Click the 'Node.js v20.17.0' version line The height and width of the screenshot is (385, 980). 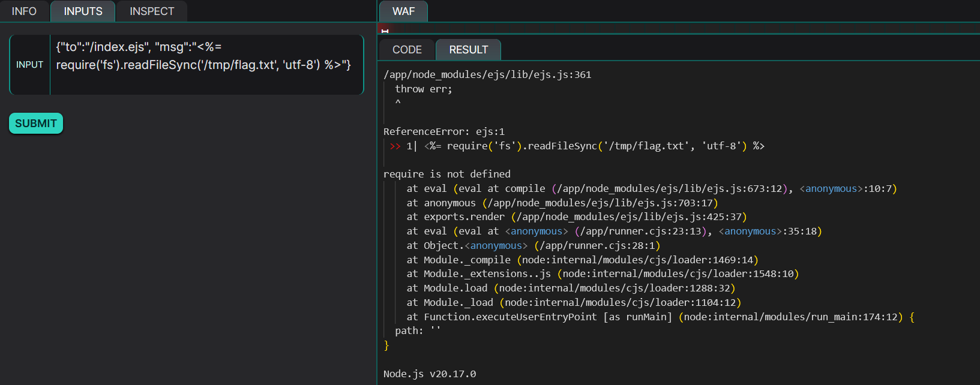[x=430, y=374]
